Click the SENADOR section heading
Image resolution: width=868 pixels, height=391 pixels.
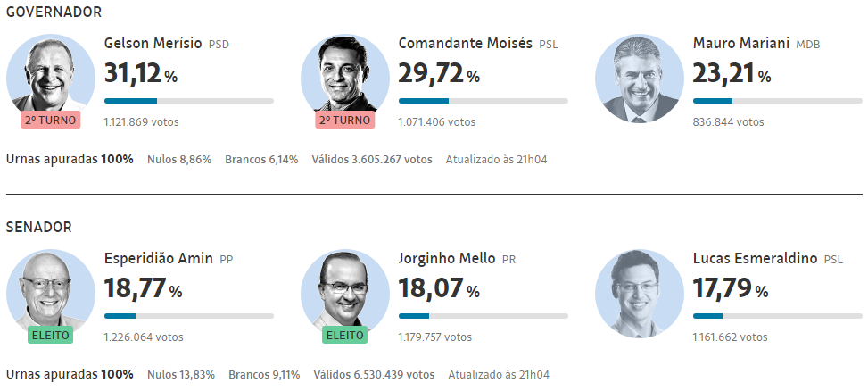point(39,228)
